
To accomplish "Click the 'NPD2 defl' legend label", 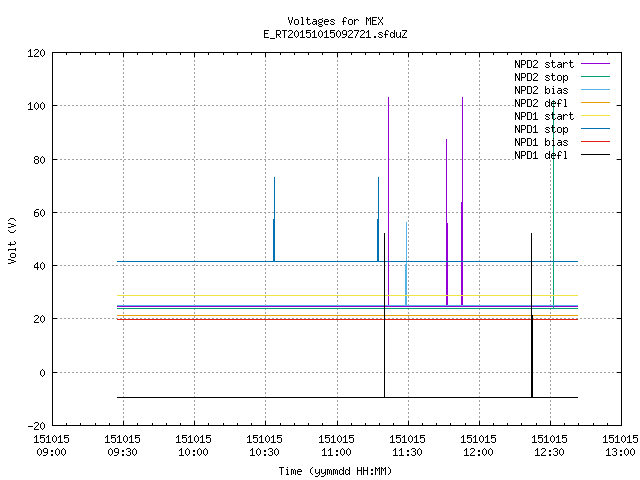I will click(x=541, y=103).
